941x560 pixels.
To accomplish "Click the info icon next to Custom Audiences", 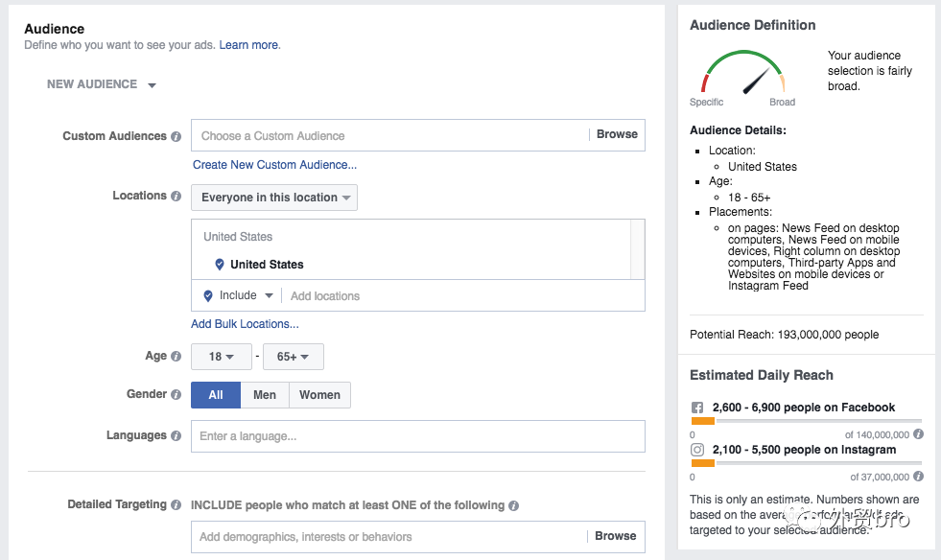I will 176,136.
